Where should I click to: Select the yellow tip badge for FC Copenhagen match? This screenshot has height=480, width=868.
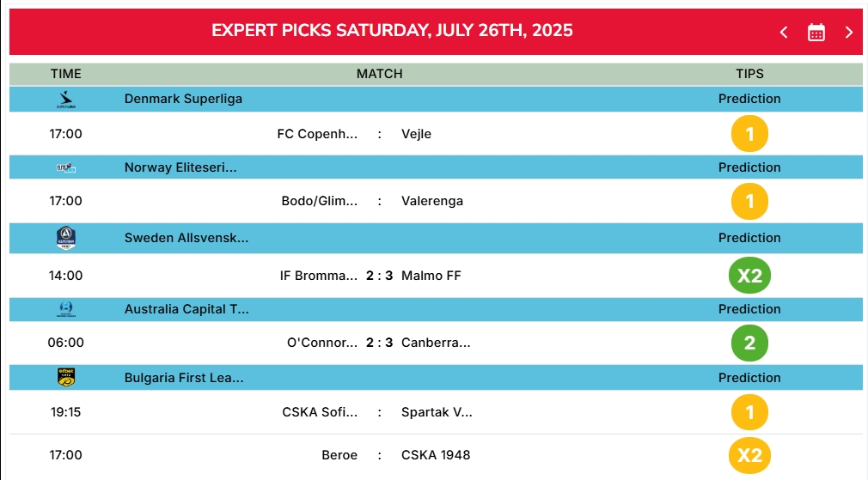point(749,134)
